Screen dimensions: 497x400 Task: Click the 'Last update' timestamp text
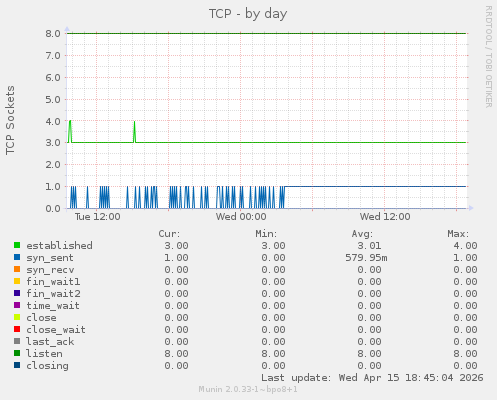click(x=372, y=378)
